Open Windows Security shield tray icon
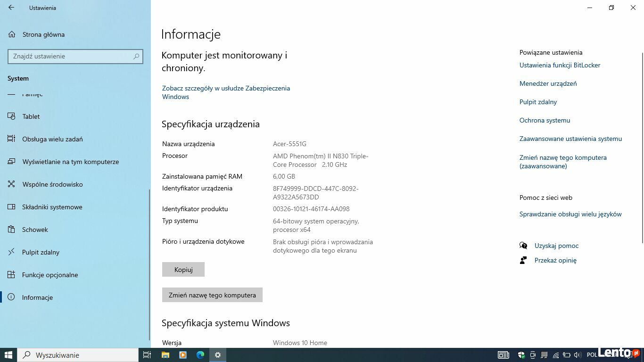This screenshot has height=362, width=644. pos(521,355)
